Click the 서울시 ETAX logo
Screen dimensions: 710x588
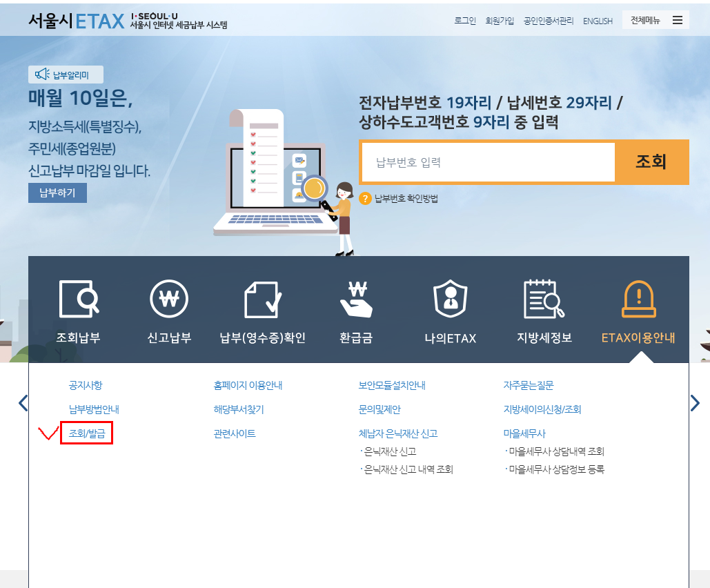(x=76, y=21)
